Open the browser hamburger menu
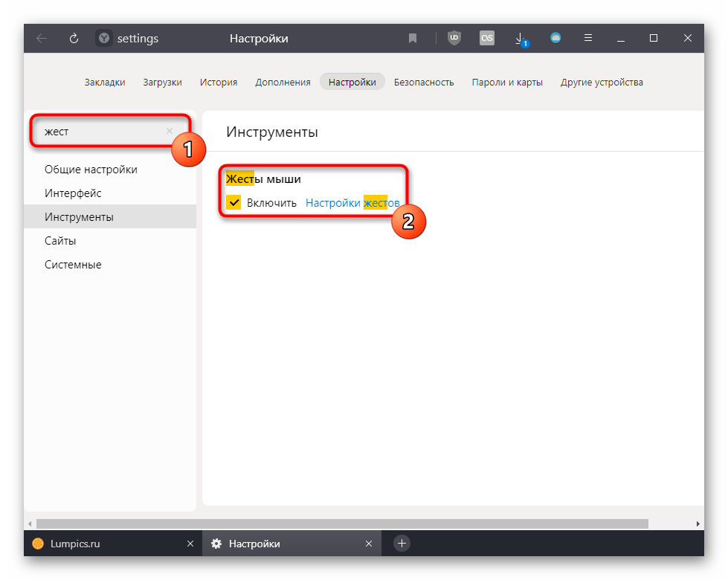This screenshot has height=580, width=728. tap(587, 39)
